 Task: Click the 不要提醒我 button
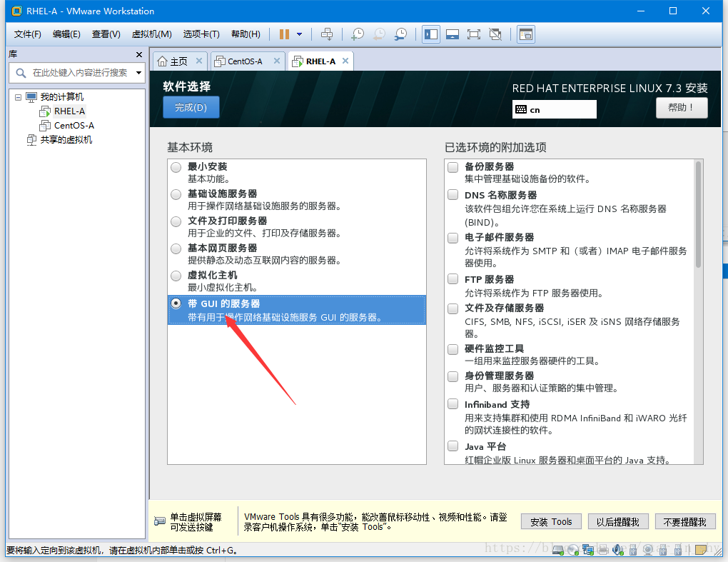click(x=685, y=522)
